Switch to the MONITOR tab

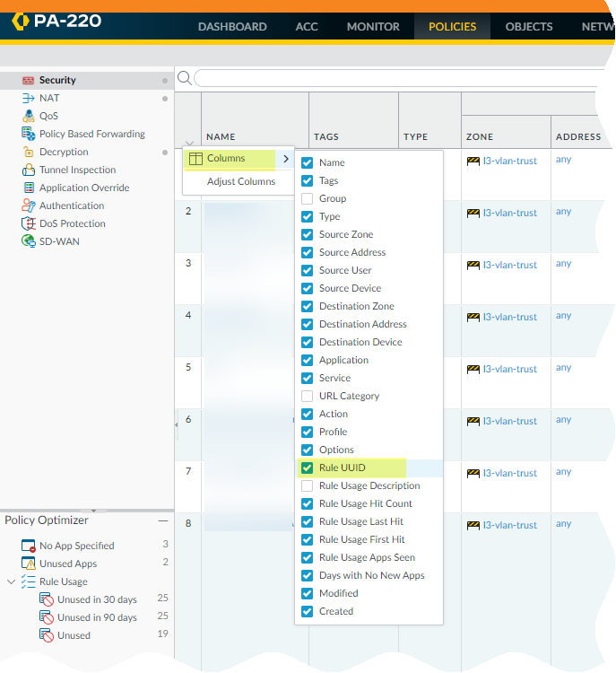tap(373, 26)
